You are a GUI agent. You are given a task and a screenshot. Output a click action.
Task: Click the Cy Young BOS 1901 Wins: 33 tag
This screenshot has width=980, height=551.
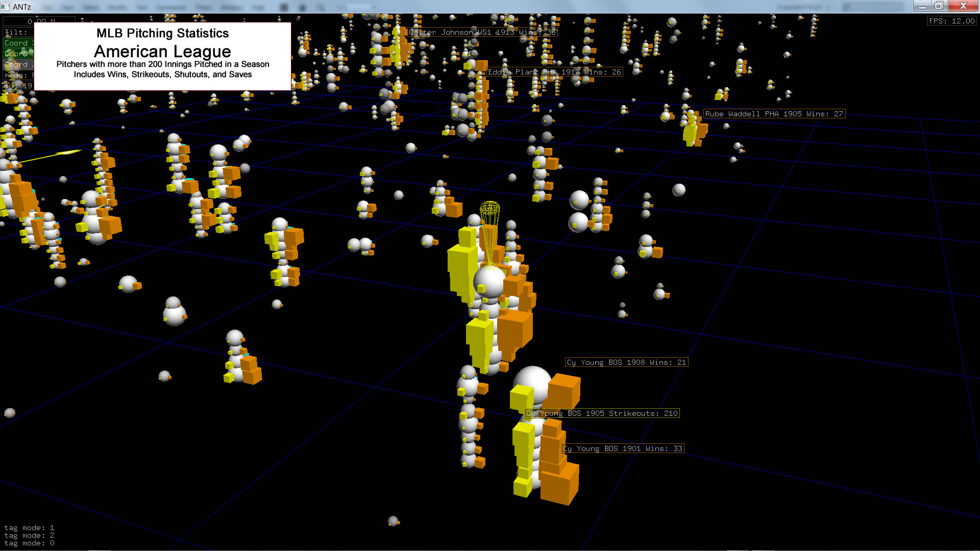(623, 448)
